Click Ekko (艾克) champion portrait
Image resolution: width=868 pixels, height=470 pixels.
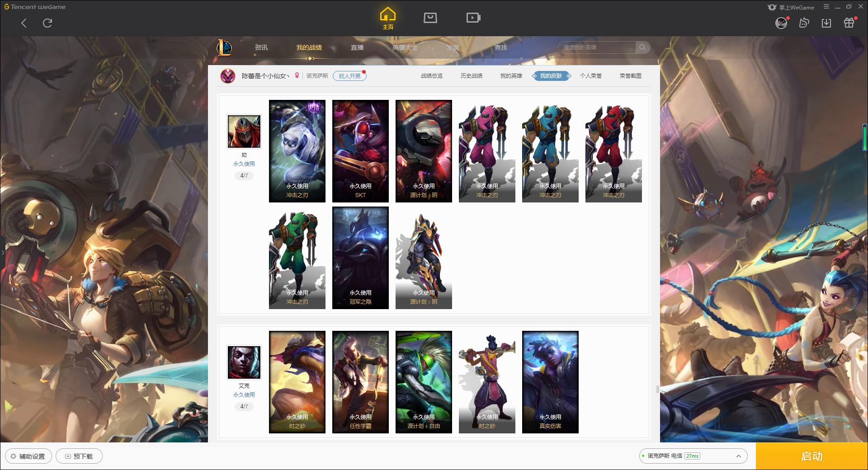(244, 362)
